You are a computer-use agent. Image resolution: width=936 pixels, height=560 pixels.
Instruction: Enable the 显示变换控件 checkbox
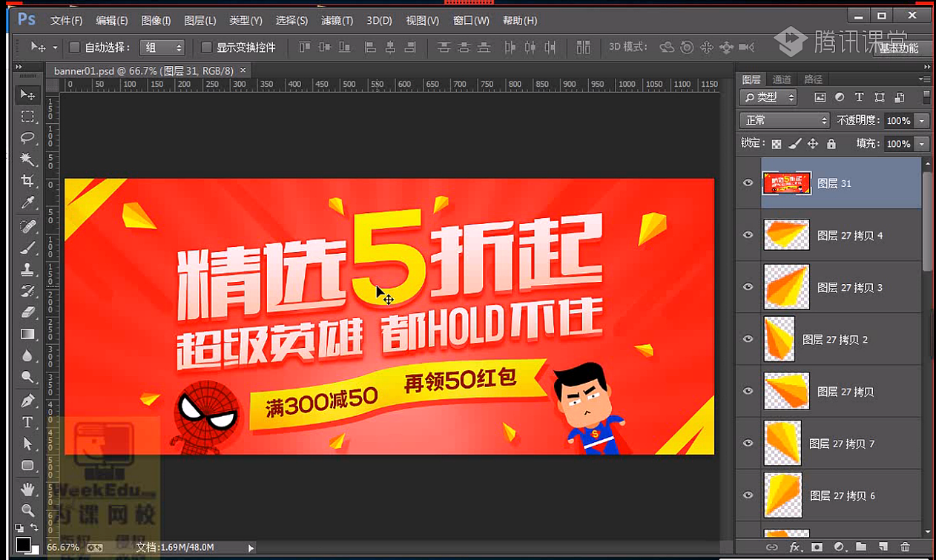(207, 47)
